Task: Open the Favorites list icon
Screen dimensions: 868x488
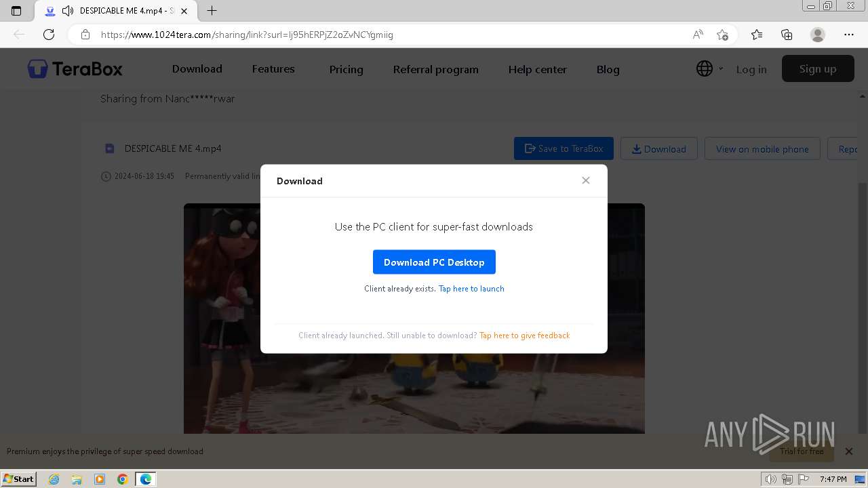Action: point(757,35)
